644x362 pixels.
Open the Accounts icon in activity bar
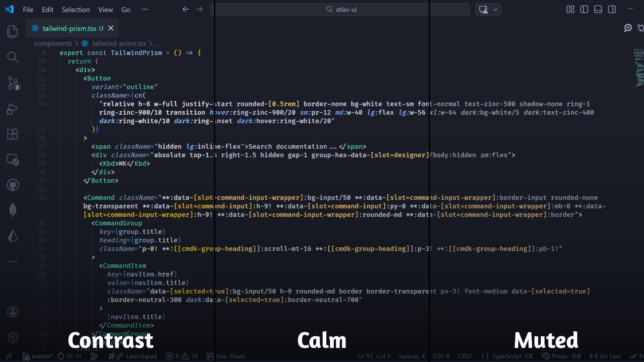(x=13, y=312)
